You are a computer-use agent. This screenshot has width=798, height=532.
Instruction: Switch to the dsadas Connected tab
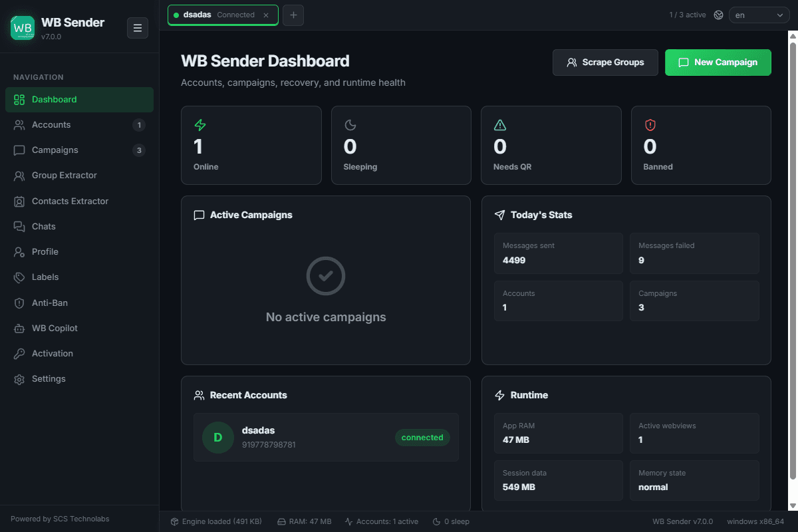coord(223,15)
